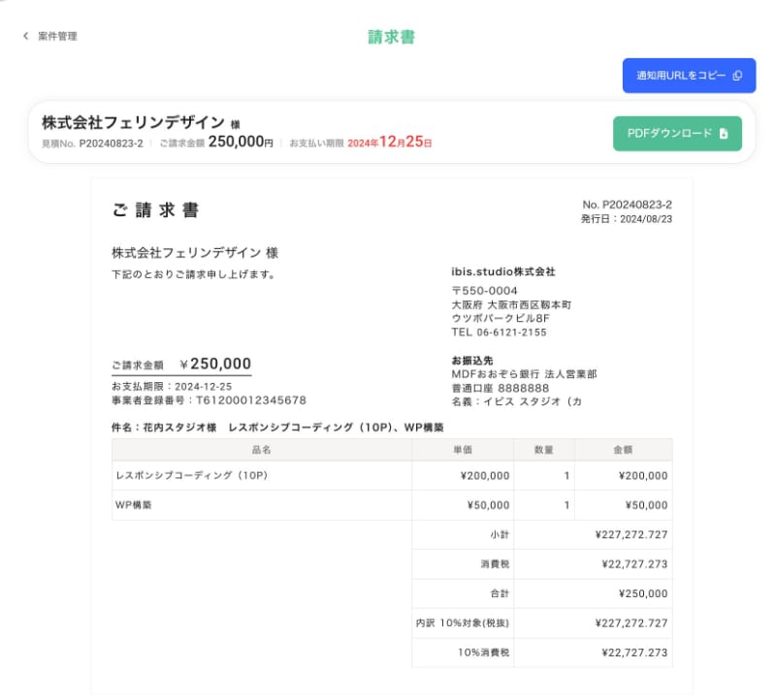Click the account 普通口座 8888888

click(x=501, y=389)
